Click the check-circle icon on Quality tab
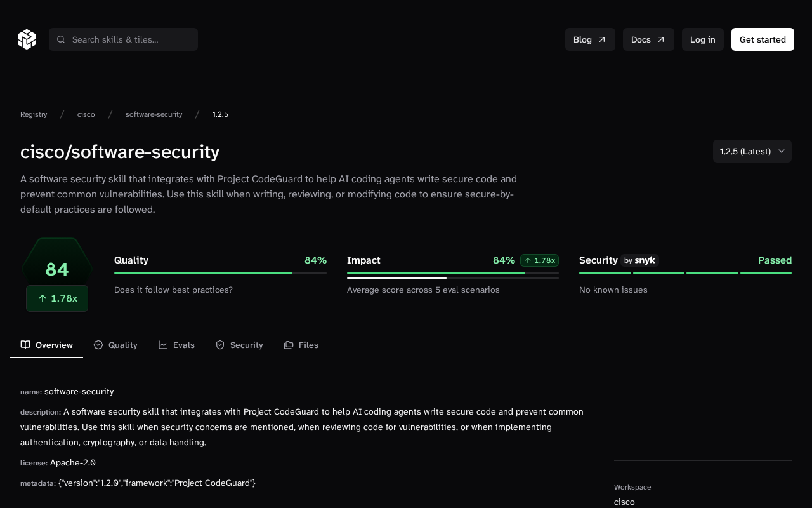 coord(98,345)
